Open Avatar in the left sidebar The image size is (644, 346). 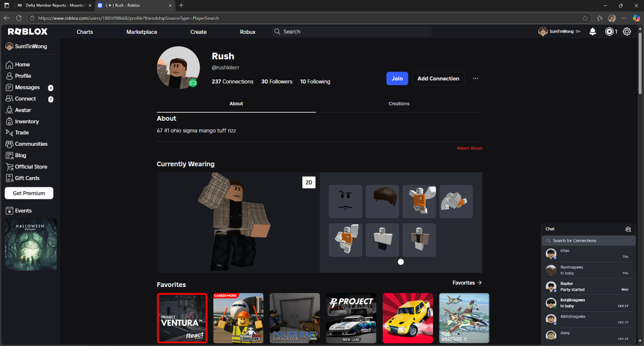(23, 110)
